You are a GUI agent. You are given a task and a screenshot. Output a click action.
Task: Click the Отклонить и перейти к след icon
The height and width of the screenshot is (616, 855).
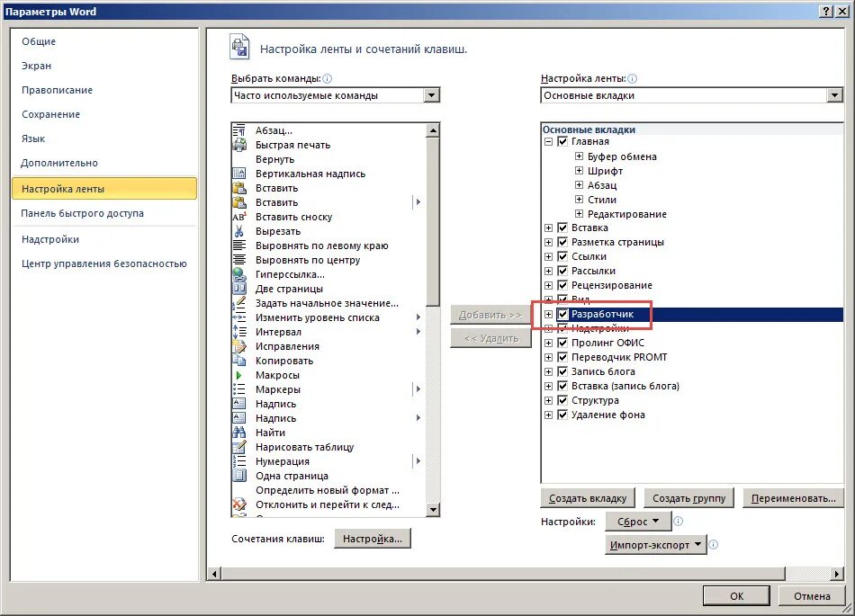238,504
